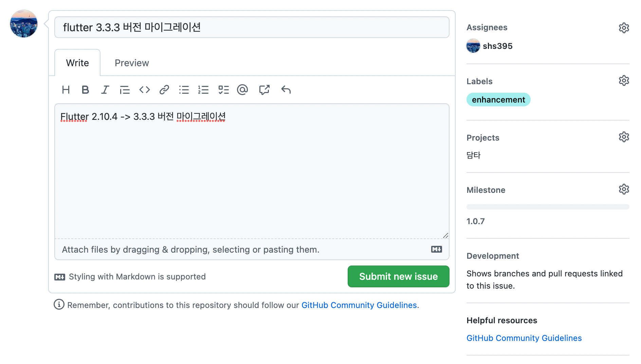Click the 1.0.7 milestone link
Screen dimensions: 641x364
point(475,221)
